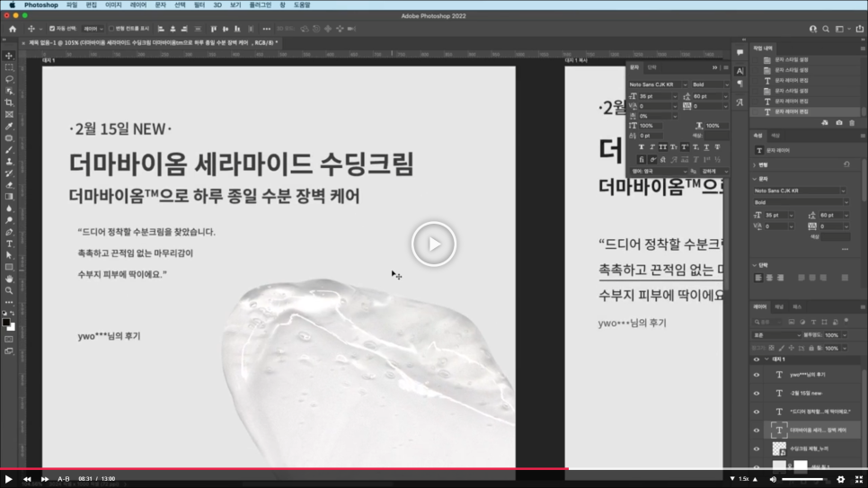The width and height of the screenshot is (868, 488).
Task: Open the comments speech bubble panel icon
Action: tap(740, 53)
